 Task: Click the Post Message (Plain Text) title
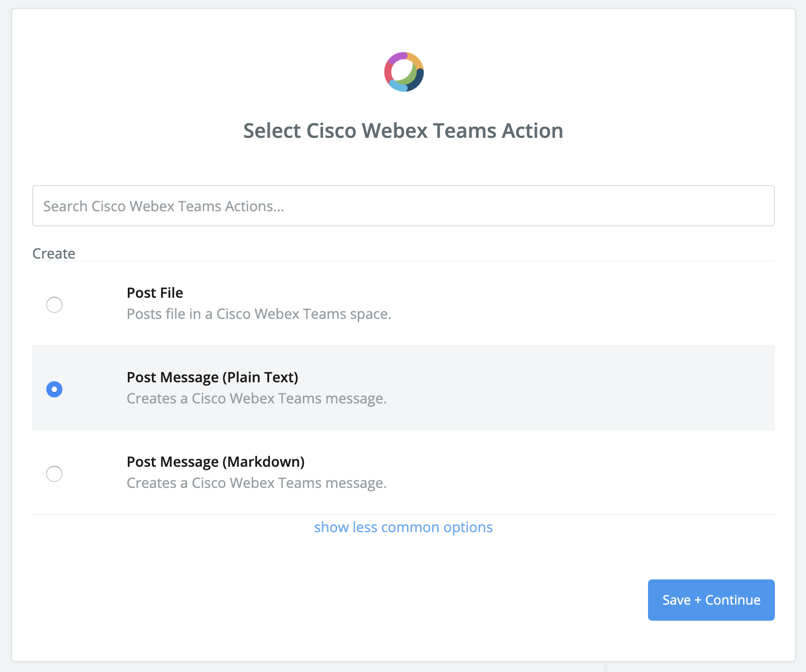tap(212, 377)
